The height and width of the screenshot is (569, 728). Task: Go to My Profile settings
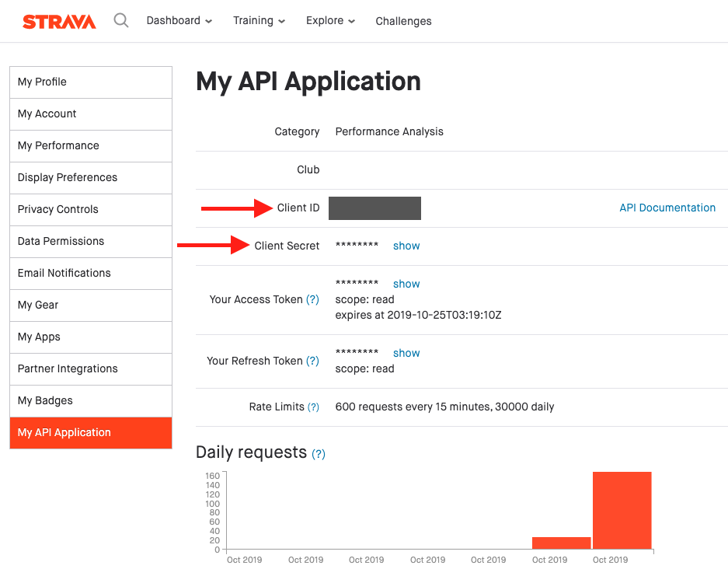(91, 82)
